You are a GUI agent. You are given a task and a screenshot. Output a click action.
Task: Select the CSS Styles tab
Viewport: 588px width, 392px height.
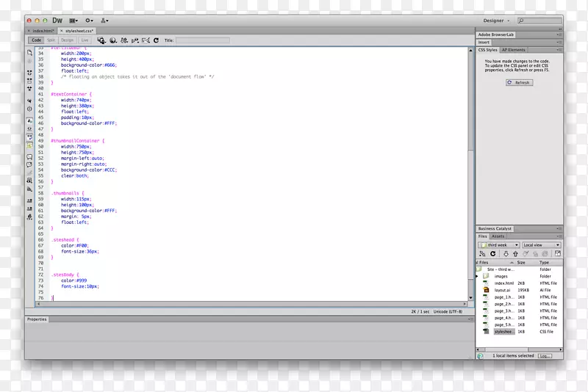point(487,50)
